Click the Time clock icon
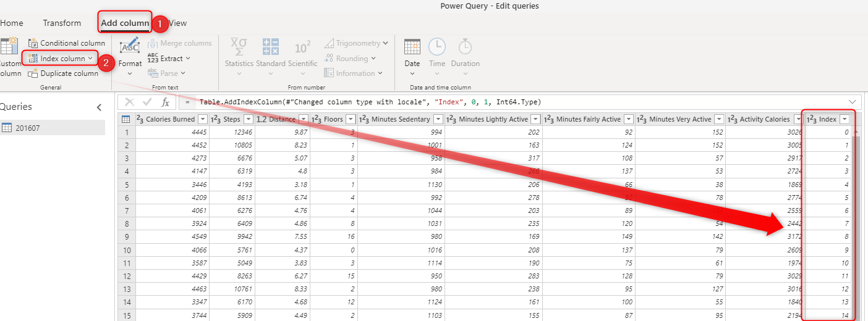This screenshot has width=868, height=321. tap(437, 48)
